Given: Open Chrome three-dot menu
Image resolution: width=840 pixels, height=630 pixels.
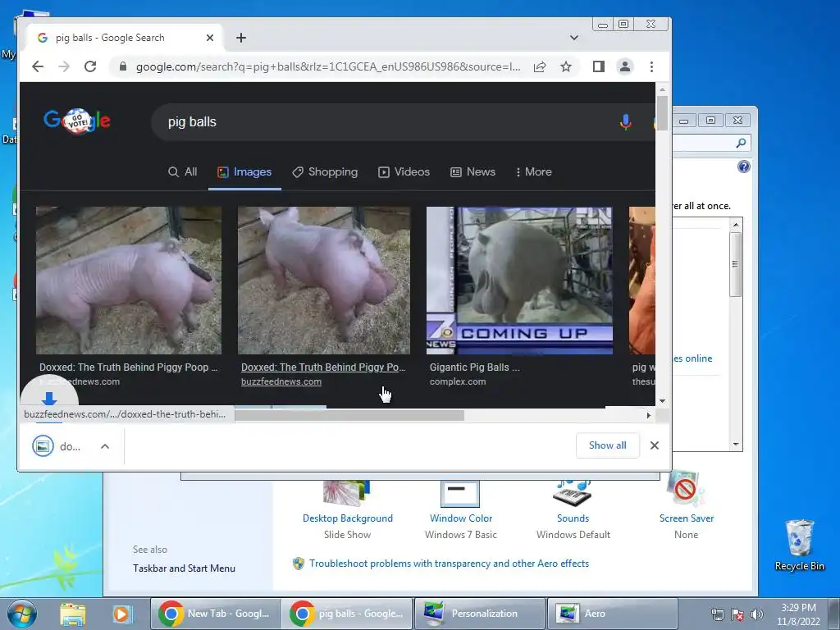Looking at the screenshot, I should click(651, 66).
